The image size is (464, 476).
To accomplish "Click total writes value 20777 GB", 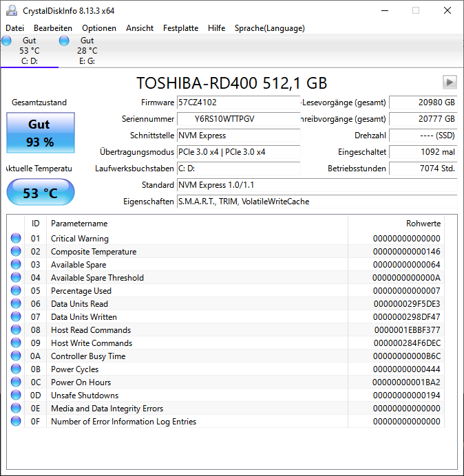I will (x=423, y=119).
